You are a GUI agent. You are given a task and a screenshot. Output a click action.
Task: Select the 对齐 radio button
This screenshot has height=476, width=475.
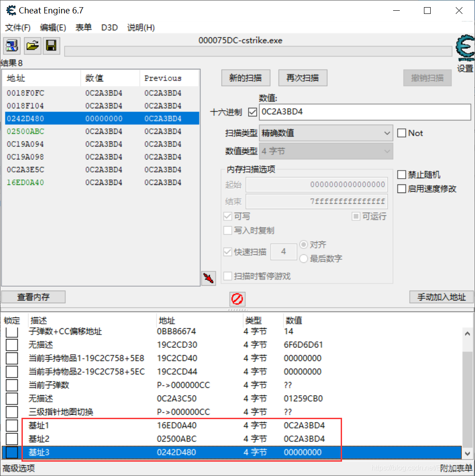[x=304, y=244]
